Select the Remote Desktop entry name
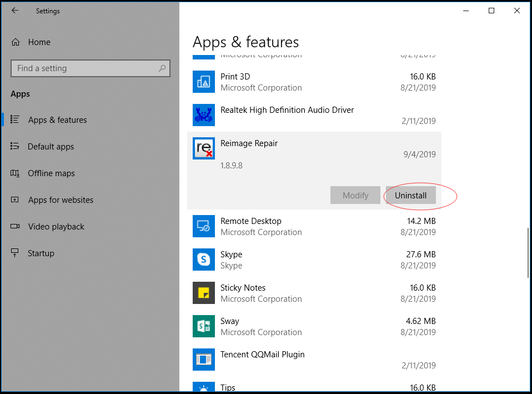 pos(251,221)
